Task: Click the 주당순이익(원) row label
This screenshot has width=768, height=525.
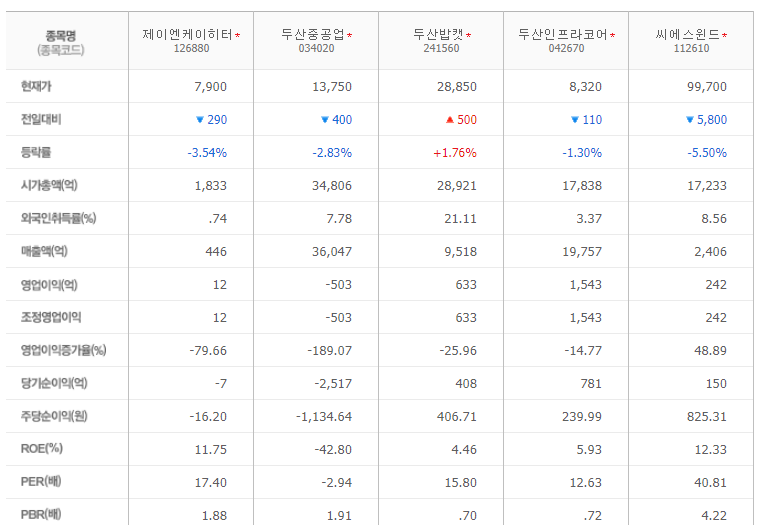Action: click(54, 416)
